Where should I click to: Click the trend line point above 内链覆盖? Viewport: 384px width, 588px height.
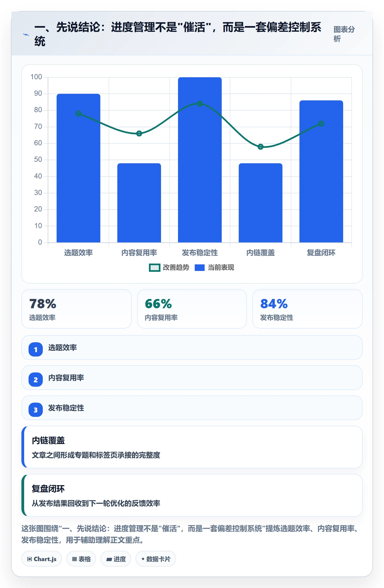pos(261,147)
